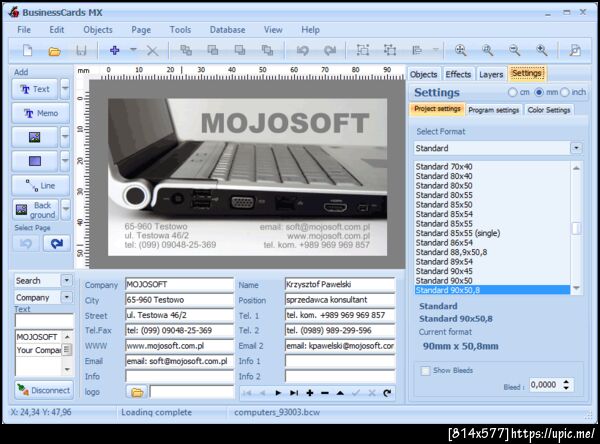Screen dimensions: 600x444
Task: Open the Background dropdown arrow
Action: [x=66, y=209]
